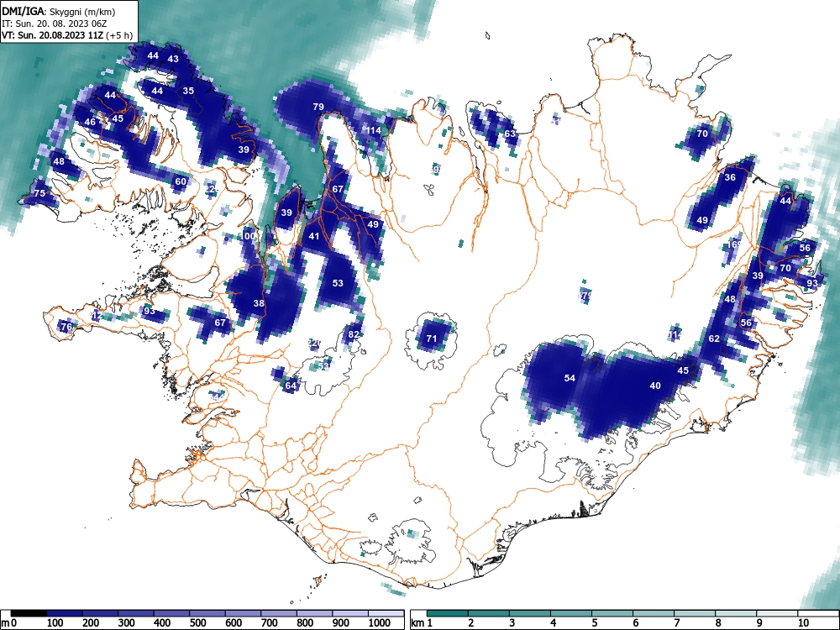Click the 43 value in the northwest fjords

pos(173,59)
